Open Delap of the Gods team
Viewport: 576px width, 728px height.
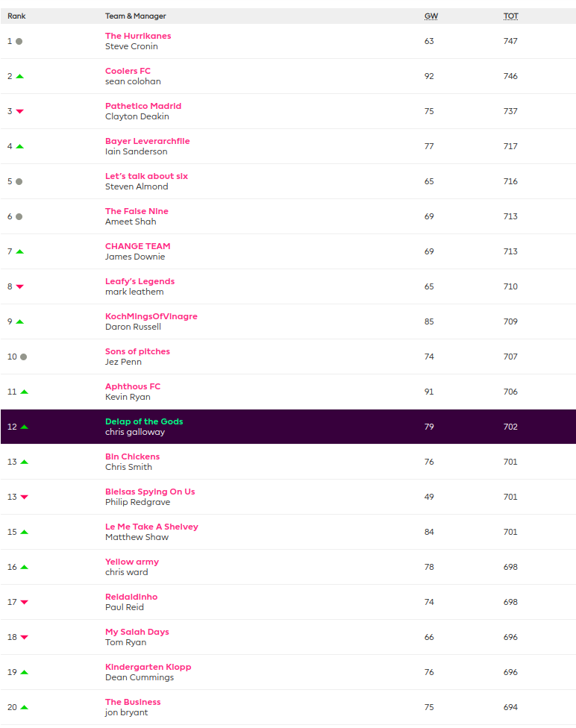(x=144, y=421)
